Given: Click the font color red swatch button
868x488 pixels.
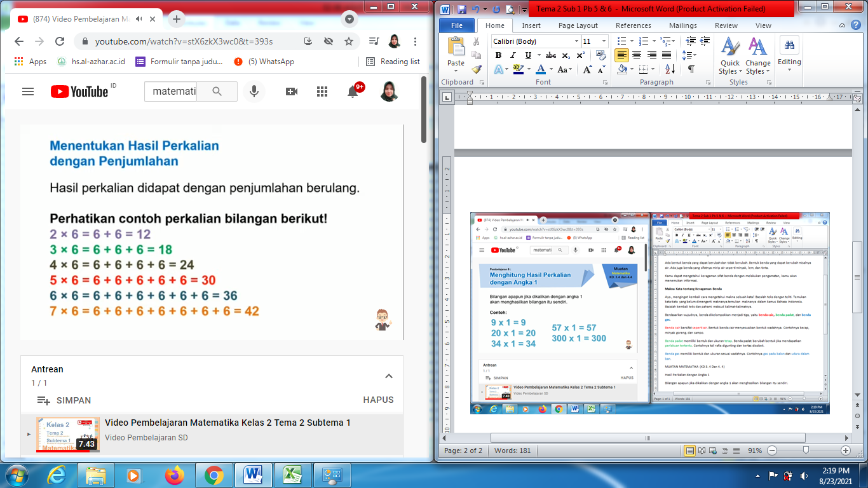Looking at the screenshot, I should click(x=541, y=69).
